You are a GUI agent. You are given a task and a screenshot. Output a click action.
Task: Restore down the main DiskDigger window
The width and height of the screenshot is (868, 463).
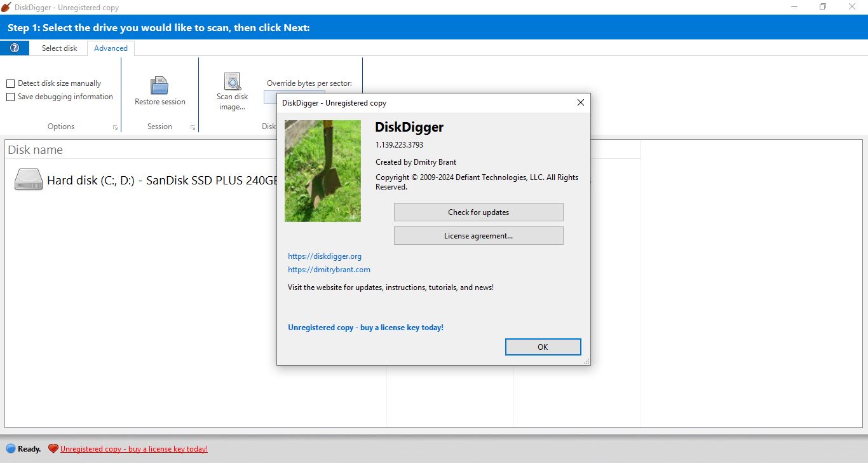pyautogui.click(x=823, y=7)
